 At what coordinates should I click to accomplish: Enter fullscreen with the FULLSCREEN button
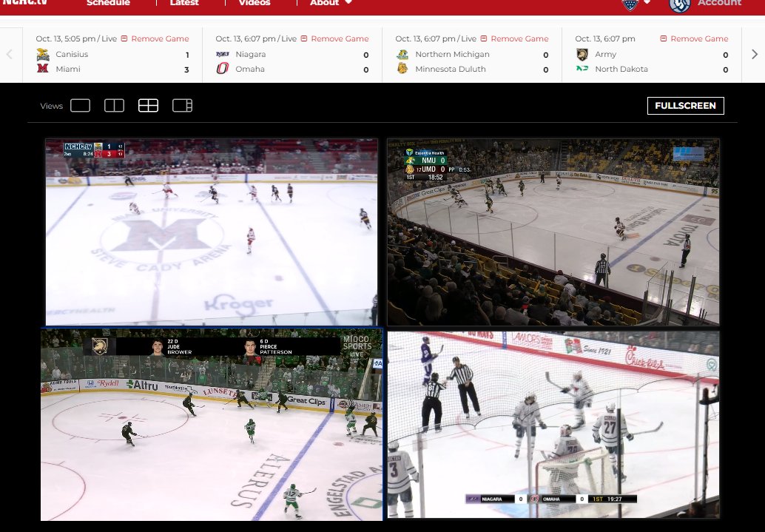tap(686, 105)
